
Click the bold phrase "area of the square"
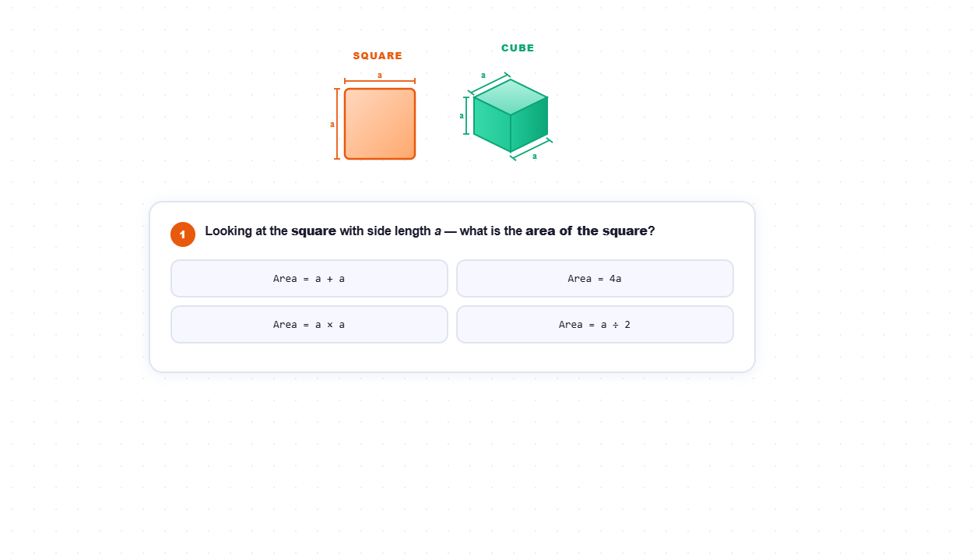[x=586, y=231]
